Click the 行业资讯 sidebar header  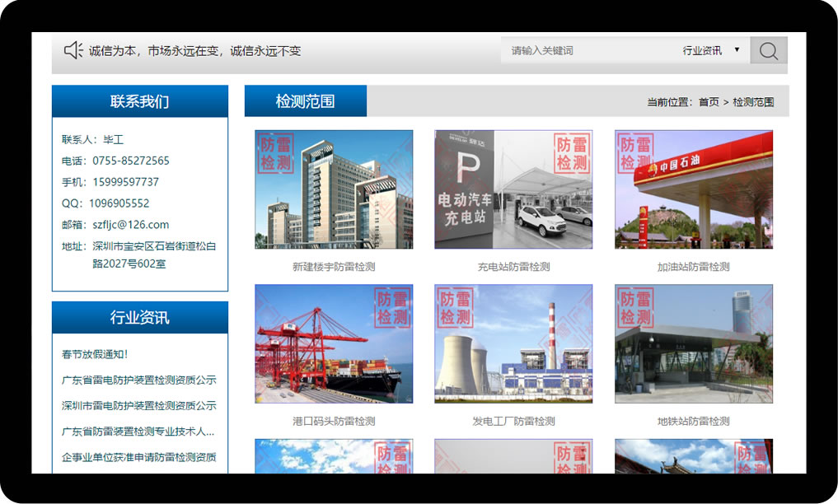[140, 318]
